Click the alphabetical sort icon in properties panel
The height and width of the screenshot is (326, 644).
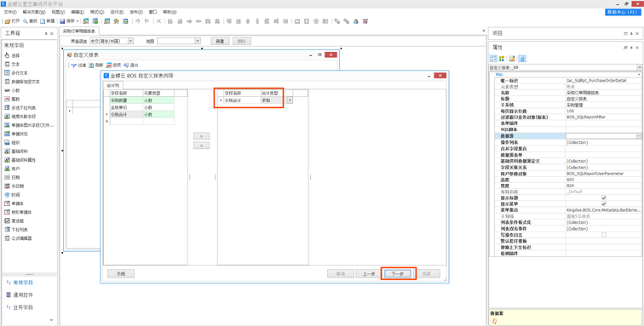pos(502,58)
